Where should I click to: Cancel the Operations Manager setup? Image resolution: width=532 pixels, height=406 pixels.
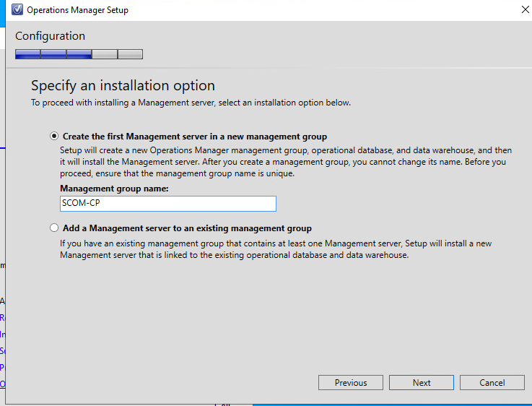[x=492, y=383]
